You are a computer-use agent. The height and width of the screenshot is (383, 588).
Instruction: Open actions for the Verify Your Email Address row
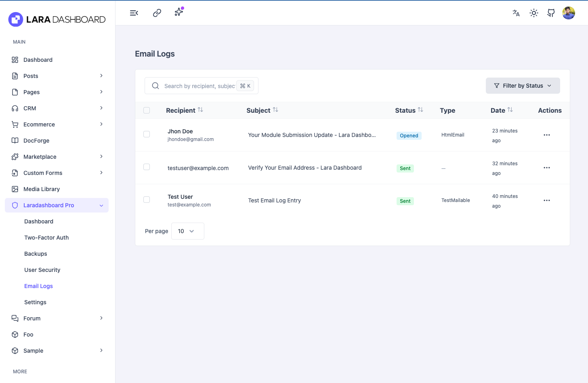point(547,167)
